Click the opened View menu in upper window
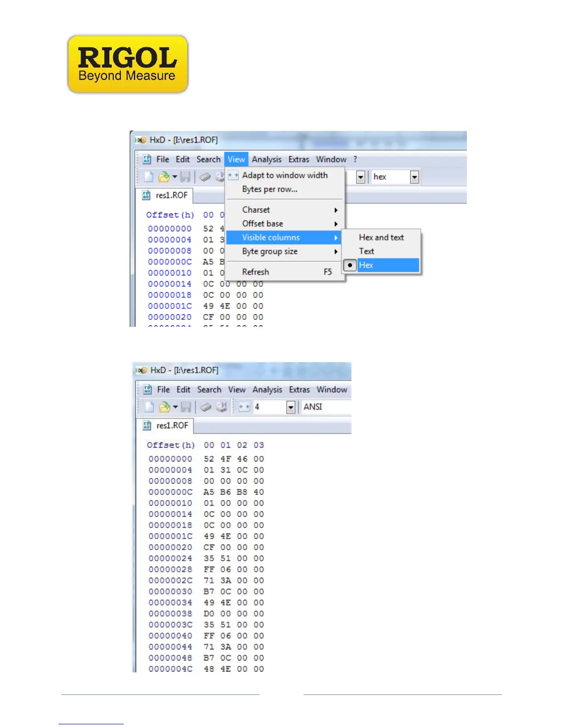The height and width of the screenshot is (728, 563). (x=236, y=159)
